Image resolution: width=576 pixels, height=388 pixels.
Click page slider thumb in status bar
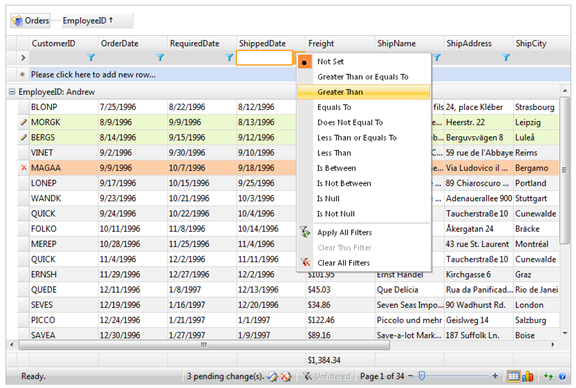pos(422,376)
